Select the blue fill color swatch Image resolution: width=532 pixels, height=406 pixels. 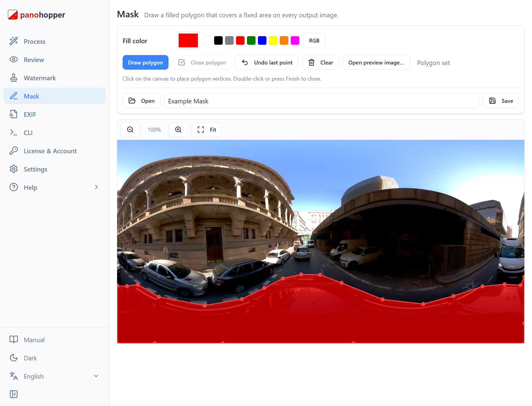coord(262,40)
